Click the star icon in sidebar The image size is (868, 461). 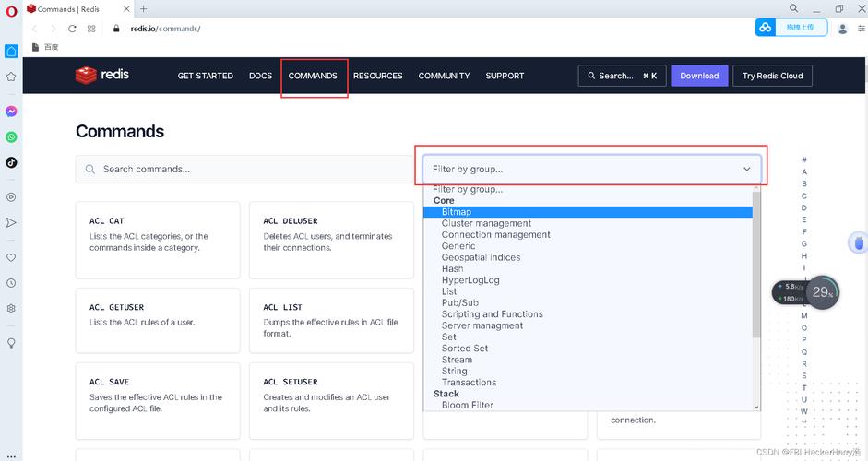(11, 77)
